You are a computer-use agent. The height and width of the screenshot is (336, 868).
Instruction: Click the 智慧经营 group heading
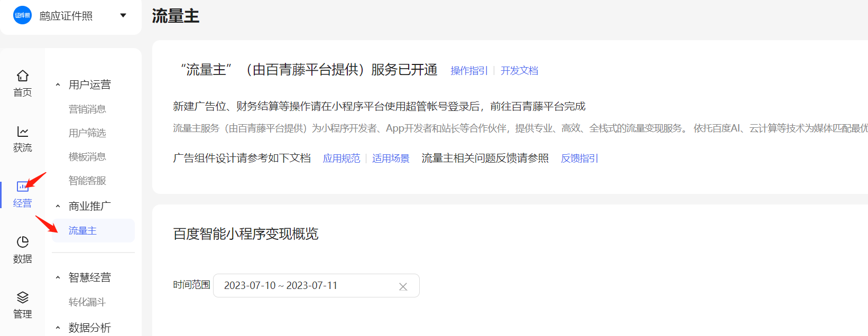[90, 277]
